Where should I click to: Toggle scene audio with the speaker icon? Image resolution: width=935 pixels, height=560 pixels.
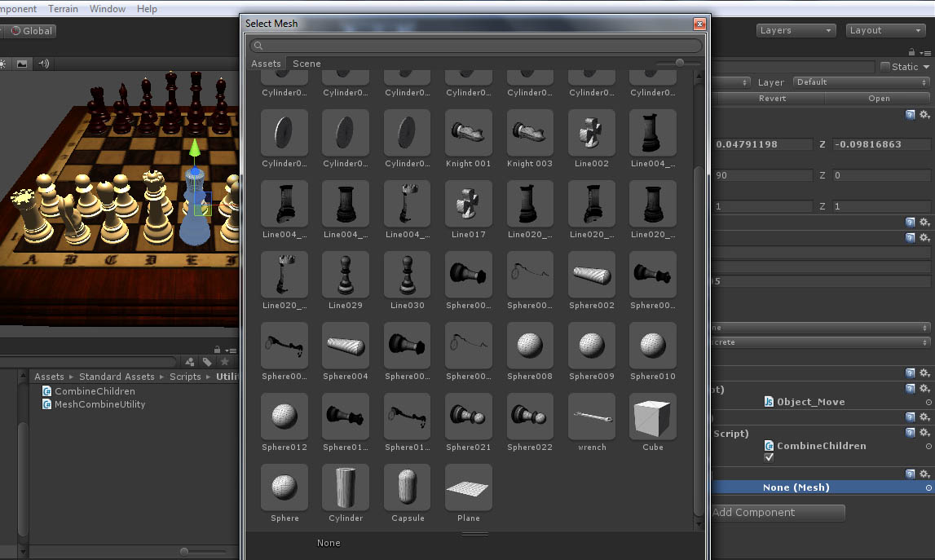[42, 63]
